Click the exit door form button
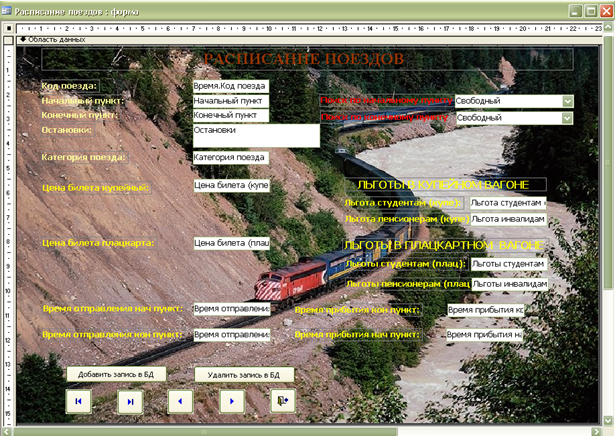The height and width of the screenshot is (436, 615). point(283,401)
